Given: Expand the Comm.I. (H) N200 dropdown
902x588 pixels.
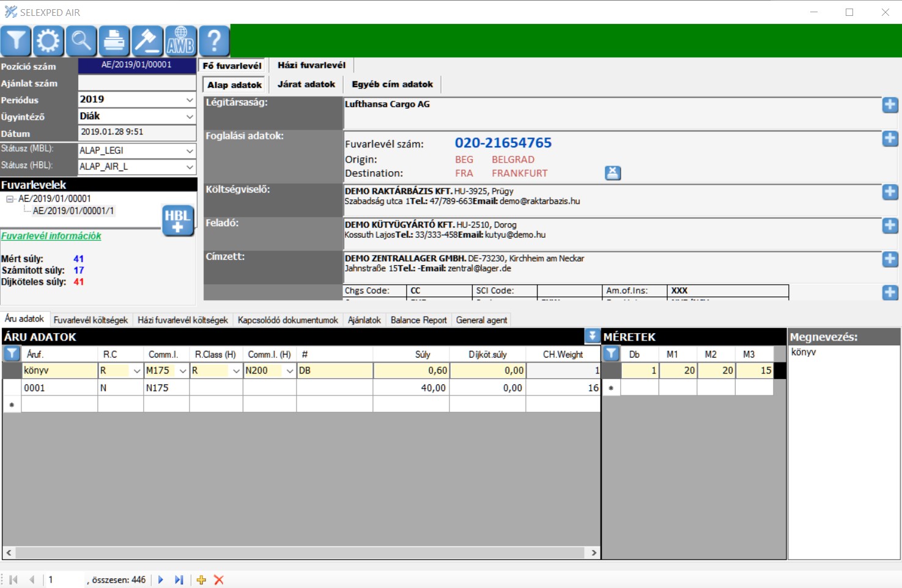Looking at the screenshot, I should 290,370.
